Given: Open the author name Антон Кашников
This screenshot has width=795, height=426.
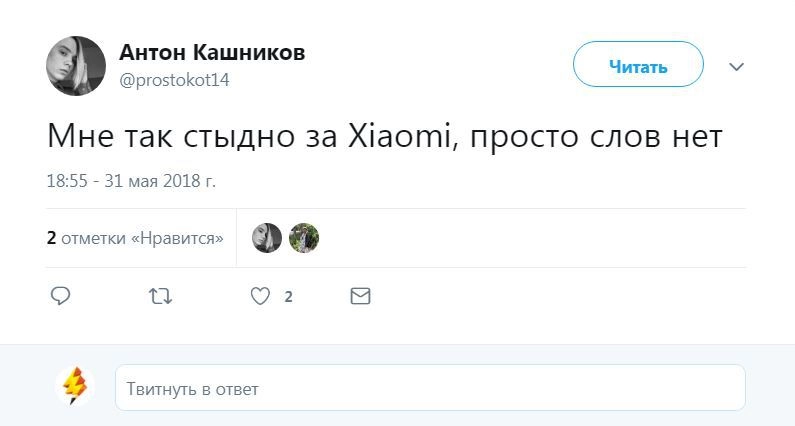Looking at the screenshot, I should [212, 53].
